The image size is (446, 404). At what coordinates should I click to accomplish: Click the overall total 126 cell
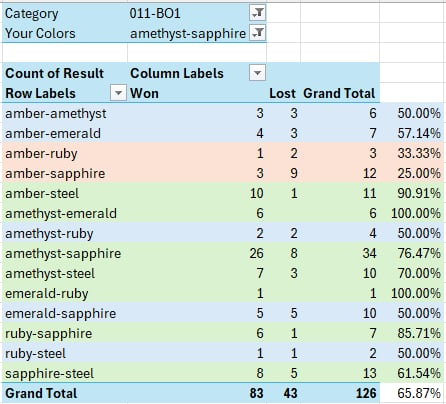pos(340,393)
